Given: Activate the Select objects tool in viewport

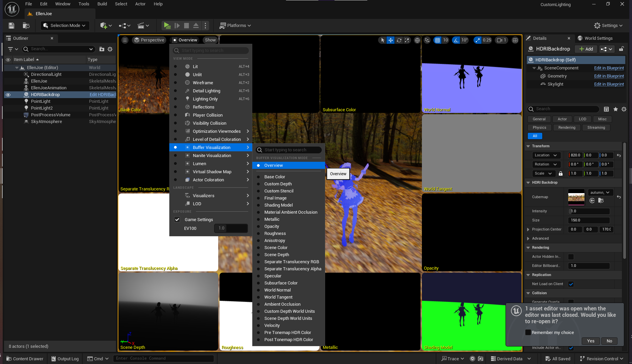Looking at the screenshot, I should pos(382,40).
